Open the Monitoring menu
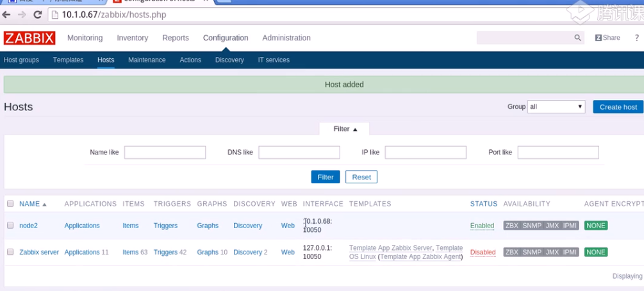644x291 pixels. [x=85, y=38]
